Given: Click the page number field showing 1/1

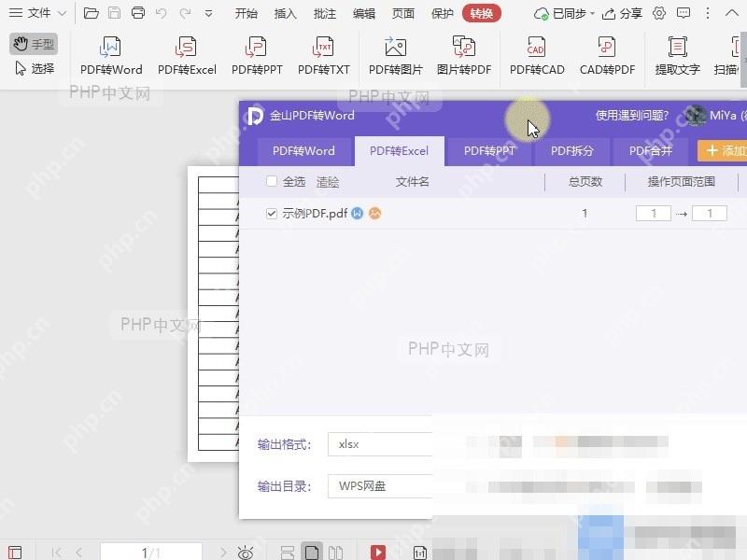Looking at the screenshot, I should click(x=151, y=553).
